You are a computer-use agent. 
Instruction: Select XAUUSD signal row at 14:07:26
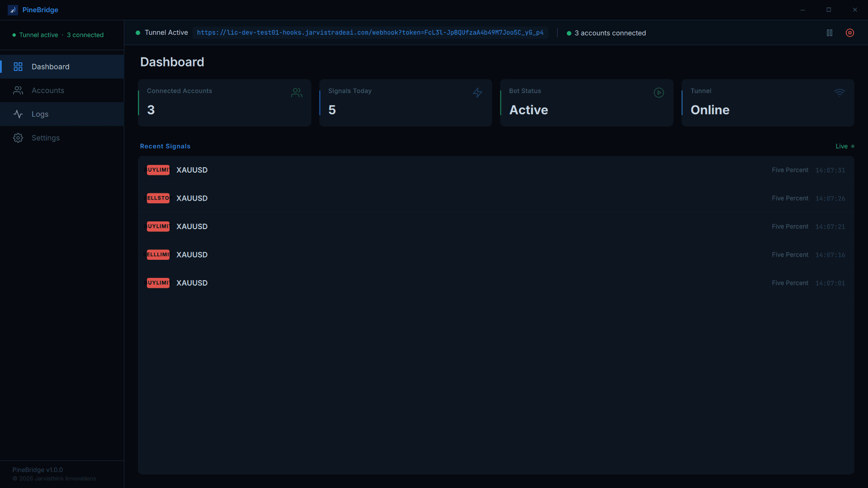click(496, 198)
